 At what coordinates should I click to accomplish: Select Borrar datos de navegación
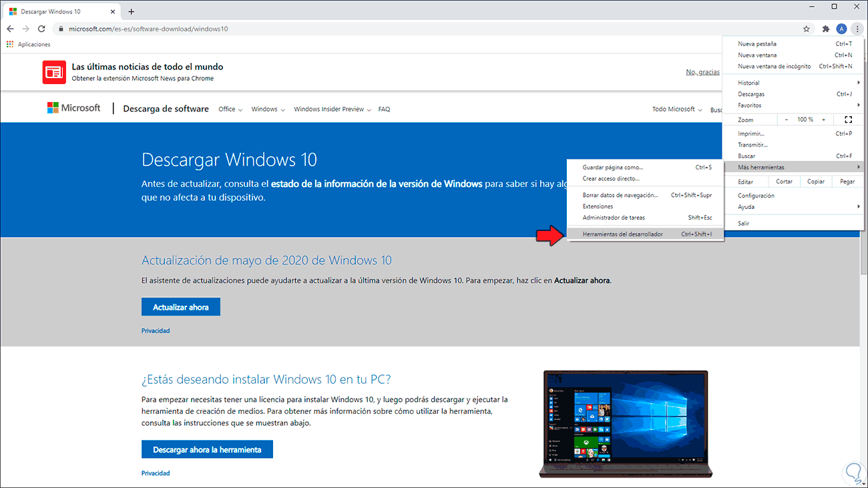[644, 195]
